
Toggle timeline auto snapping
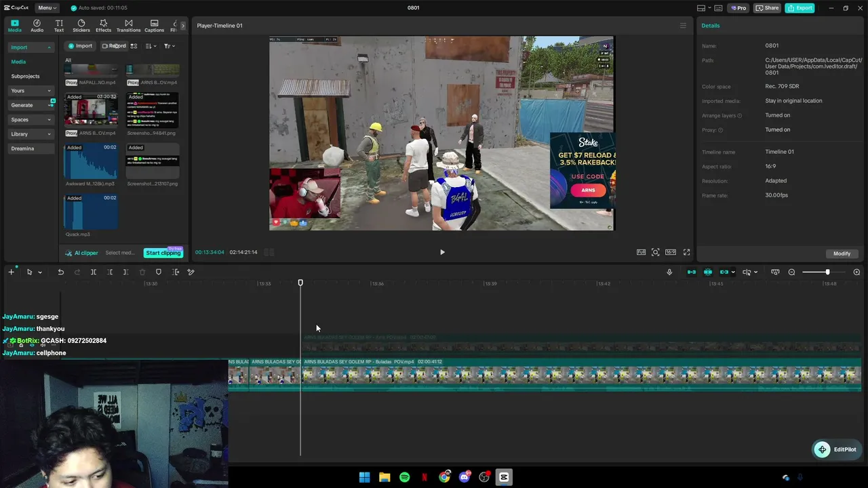708,272
